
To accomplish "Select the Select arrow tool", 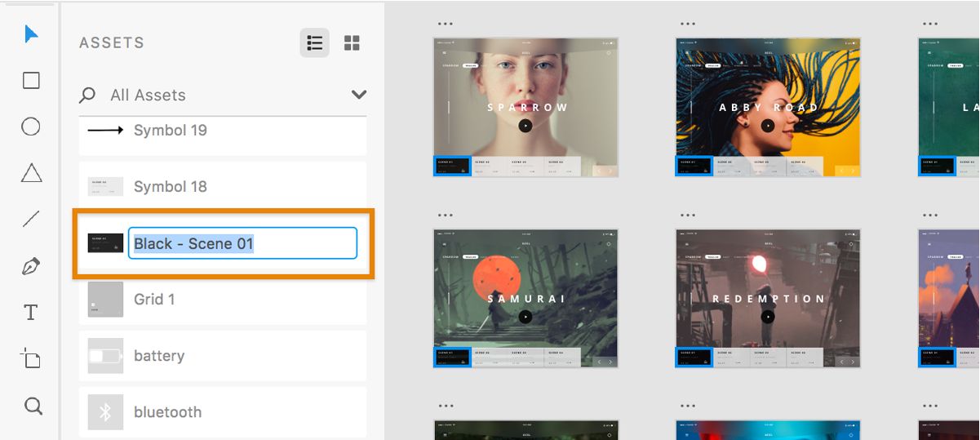I will [x=31, y=33].
